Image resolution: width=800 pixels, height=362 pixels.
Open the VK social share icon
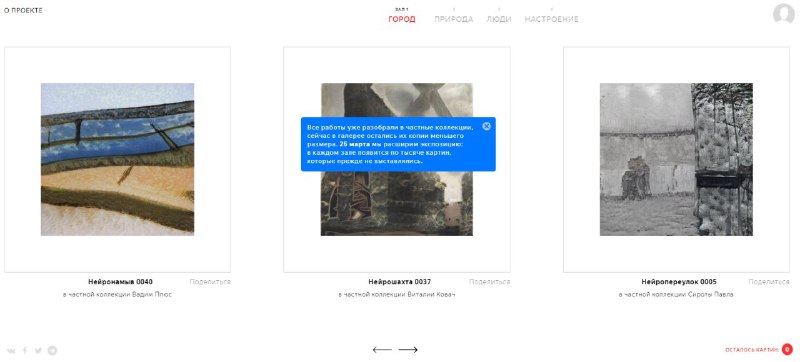(12, 351)
